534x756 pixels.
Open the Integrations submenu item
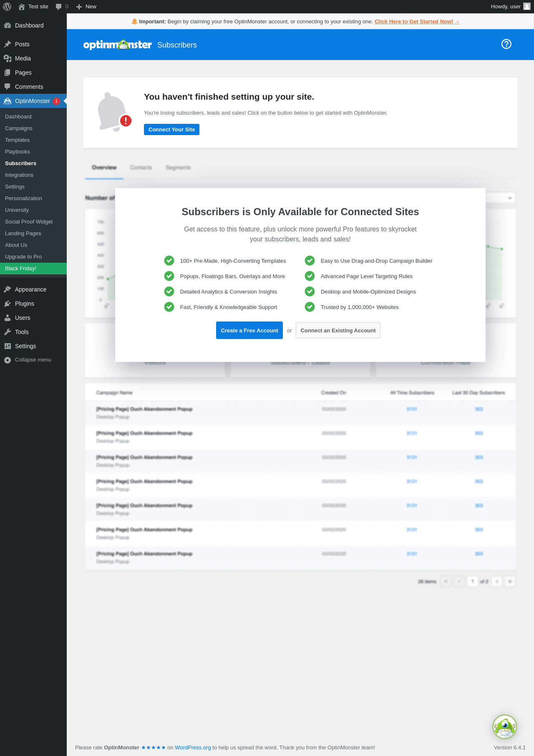pos(33,175)
